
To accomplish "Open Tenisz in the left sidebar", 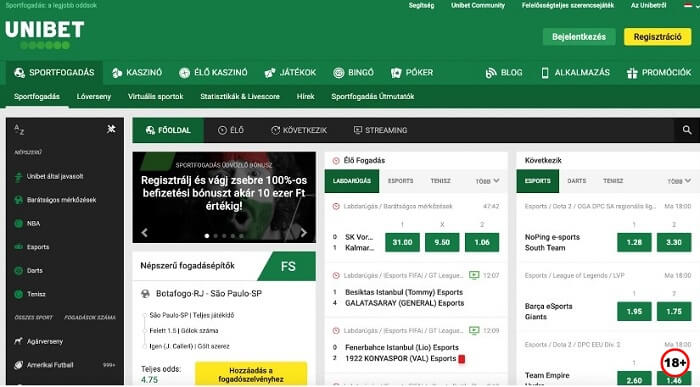I will [30, 294].
